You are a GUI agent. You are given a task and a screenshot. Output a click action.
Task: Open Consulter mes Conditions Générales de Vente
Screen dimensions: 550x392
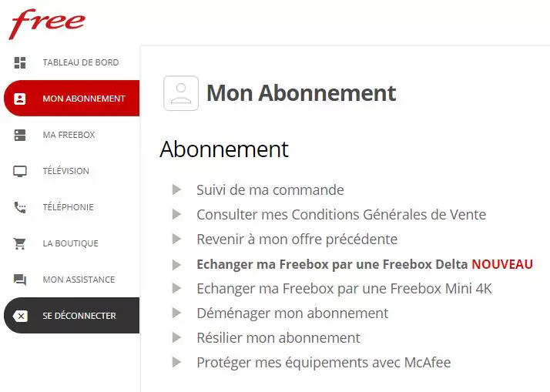341,214
